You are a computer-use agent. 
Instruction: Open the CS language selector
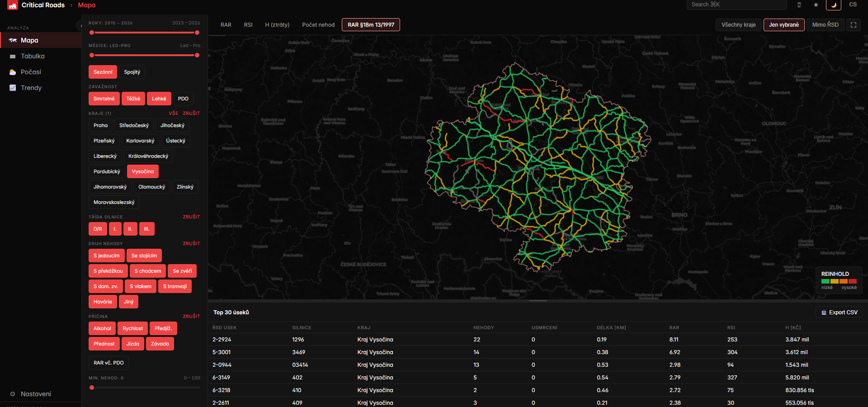pos(853,5)
